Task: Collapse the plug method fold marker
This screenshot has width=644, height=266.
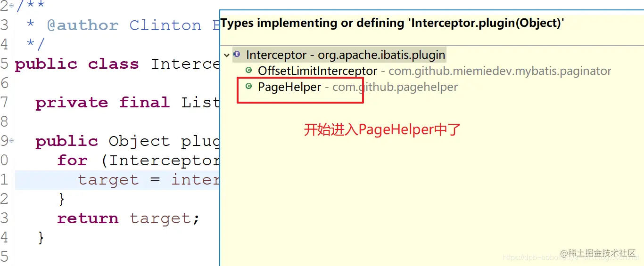Action: coord(11,141)
